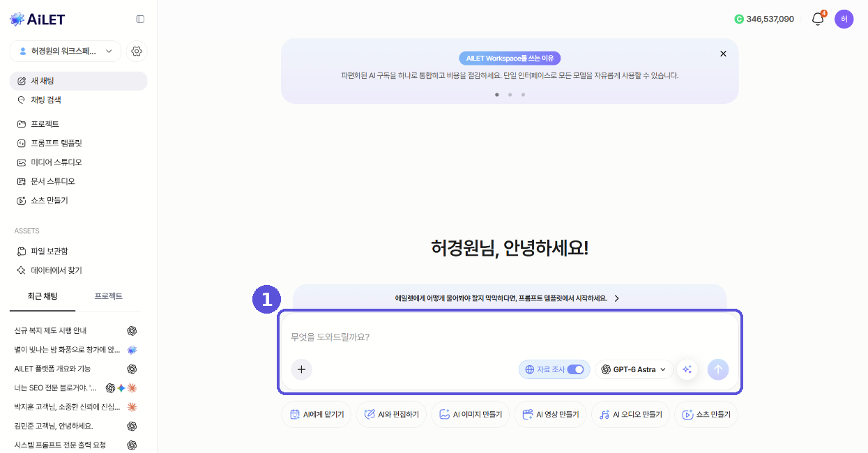Screen dimensions: 868x453
Task: Click the credit balance 346,537,090
Action: point(770,19)
